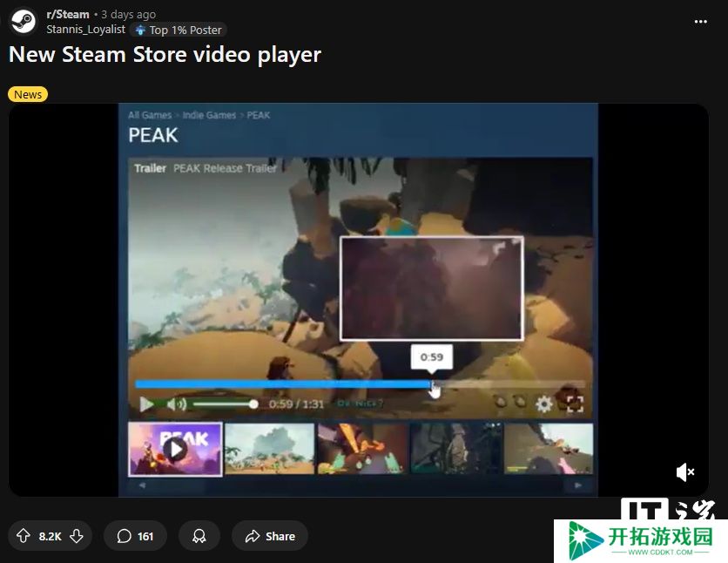Go to the r/Steam community link

(68, 15)
